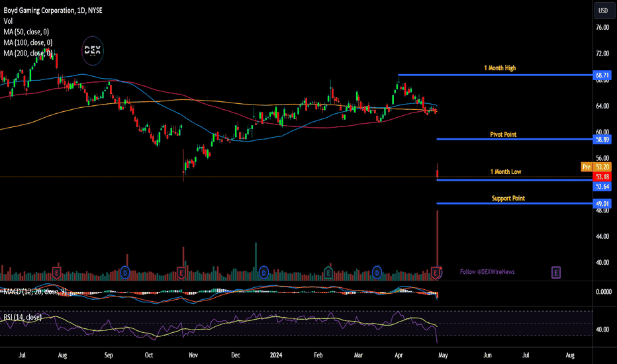Image resolution: width=617 pixels, height=364 pixels.
Task: Click the red earnings marker in late April
Action: (435, 273)
